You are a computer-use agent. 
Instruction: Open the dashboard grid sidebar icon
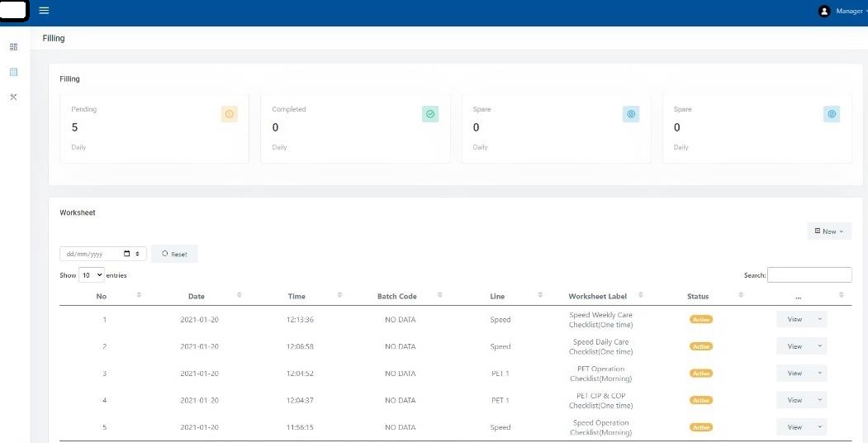(x=13, y=47)
